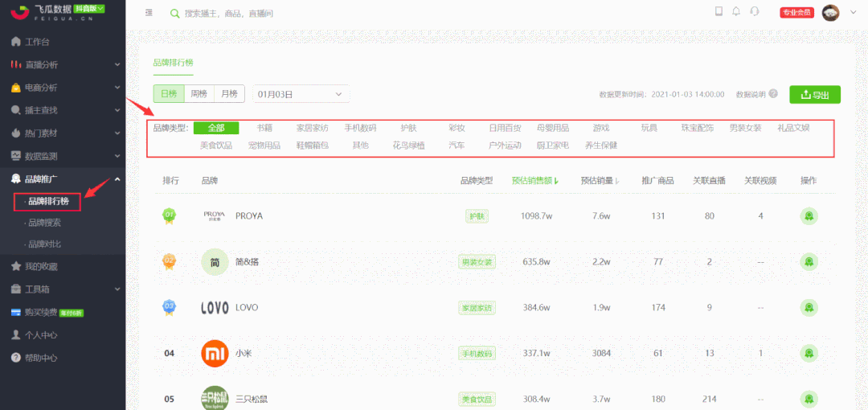Viewport: 868px width, 410px height.
Task: Filter brands by 美食饮品 category
Action: [x=216, y=146]
